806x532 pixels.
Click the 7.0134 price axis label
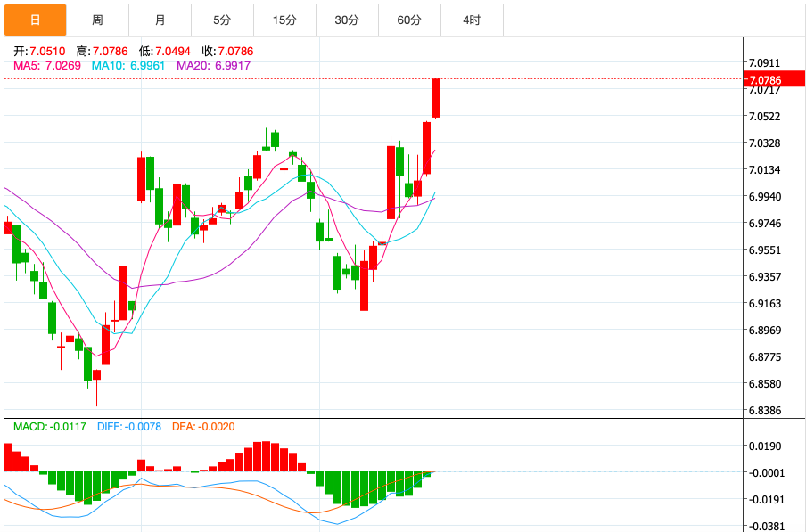coord(764,170)
